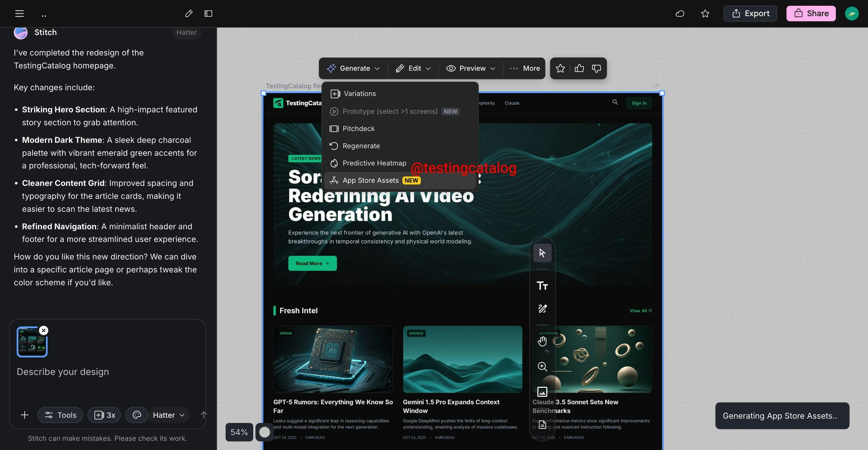Select the scribble annotation tool

click(x=542, y=308)
